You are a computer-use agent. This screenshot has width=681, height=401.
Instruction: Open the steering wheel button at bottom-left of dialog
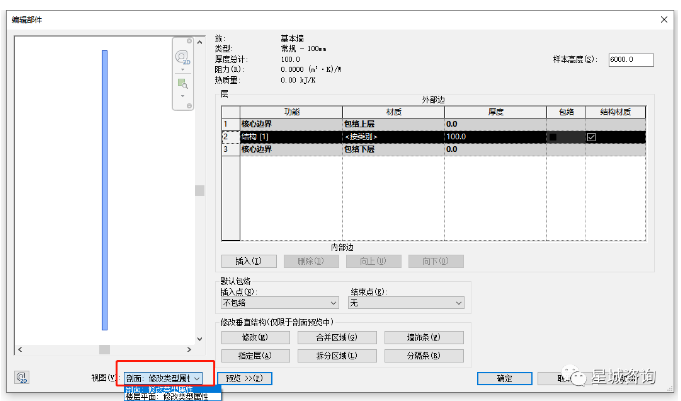[21, 377]
